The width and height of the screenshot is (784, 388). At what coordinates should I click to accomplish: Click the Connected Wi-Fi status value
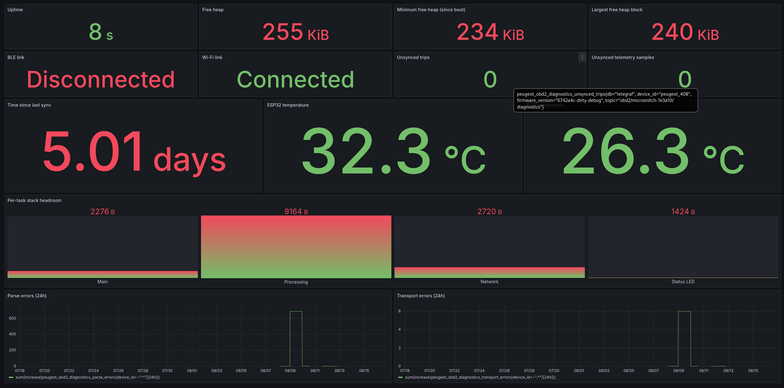[295, 80]
